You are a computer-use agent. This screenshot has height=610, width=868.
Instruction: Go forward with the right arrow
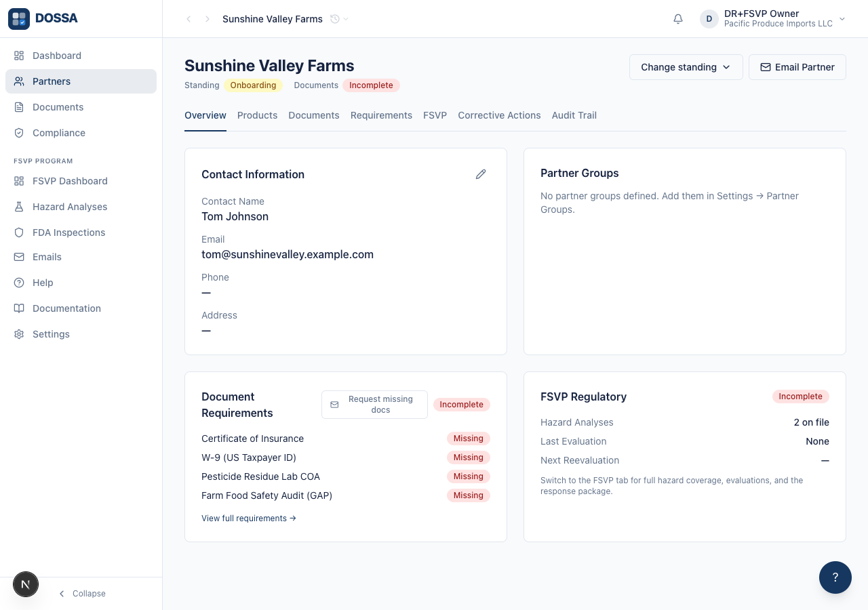(208, 19)
